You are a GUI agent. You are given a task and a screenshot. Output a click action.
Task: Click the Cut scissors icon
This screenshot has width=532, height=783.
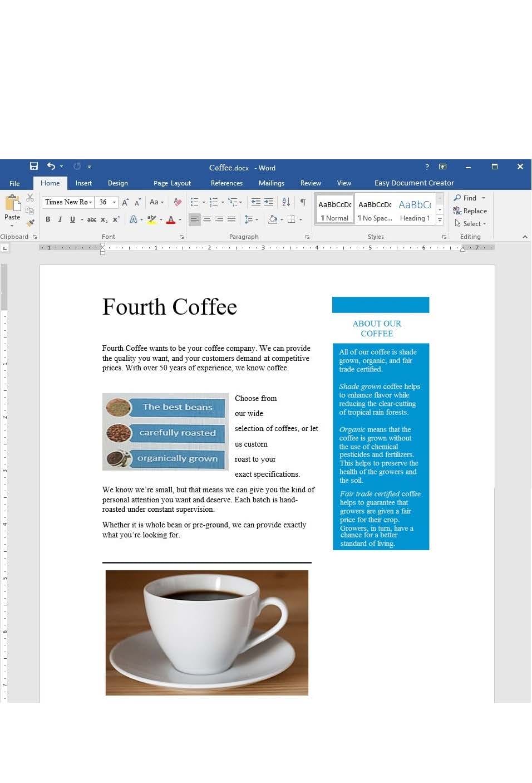click(30, 198)
